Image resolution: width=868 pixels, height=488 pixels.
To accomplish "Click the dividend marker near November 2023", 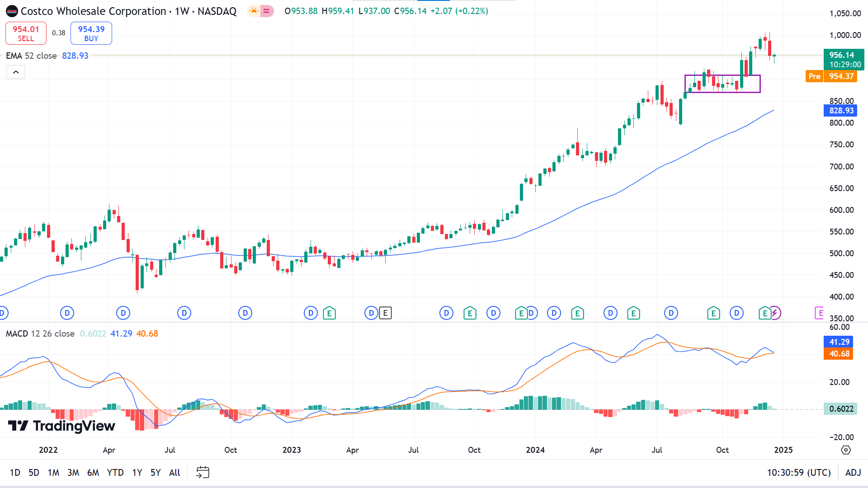I will (x=493, y=313).
